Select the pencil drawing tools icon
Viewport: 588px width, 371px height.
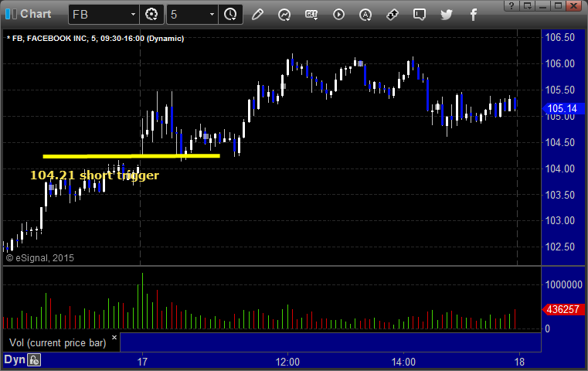pyautogui.click(x=257, y=15)
